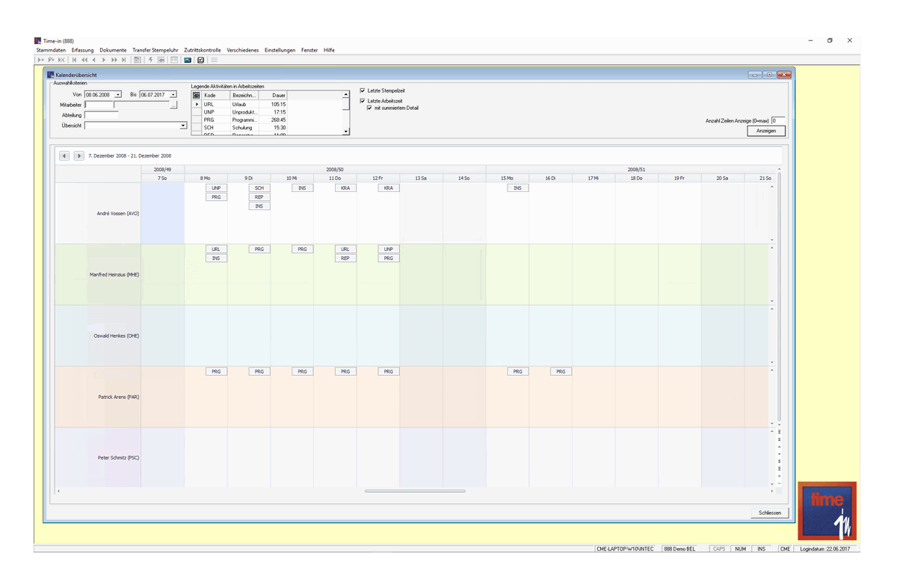Click the fast-backward double arrow toolbar icon

(x=84, y=60)
